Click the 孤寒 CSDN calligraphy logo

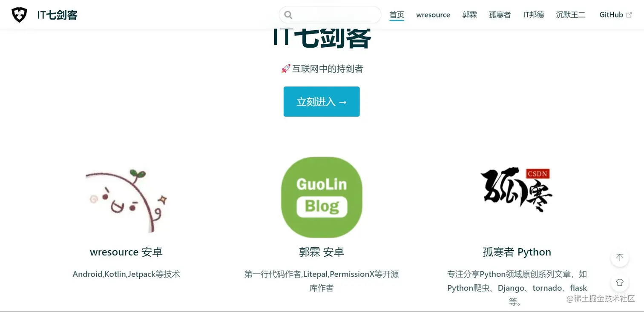point(517,190)
